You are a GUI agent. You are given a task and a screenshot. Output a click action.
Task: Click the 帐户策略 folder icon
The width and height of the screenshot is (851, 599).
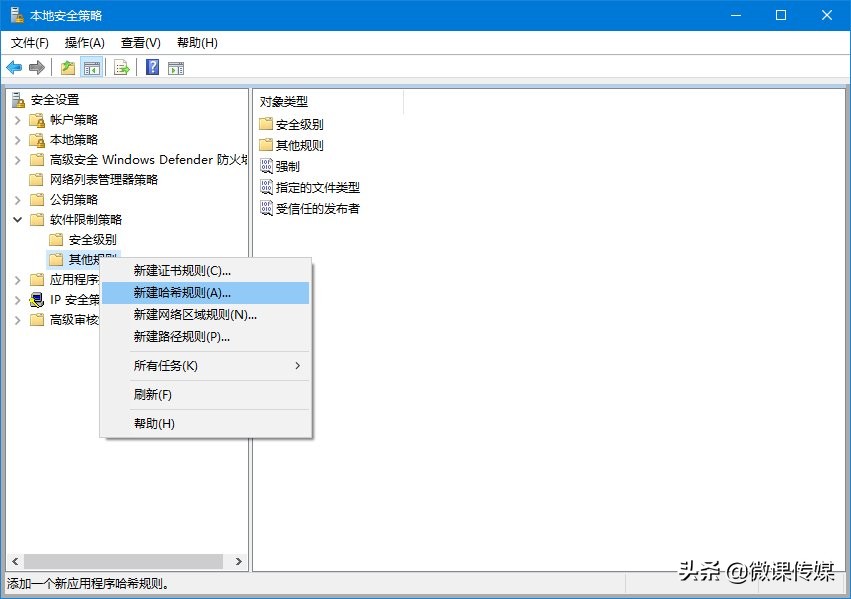(37, 120)
